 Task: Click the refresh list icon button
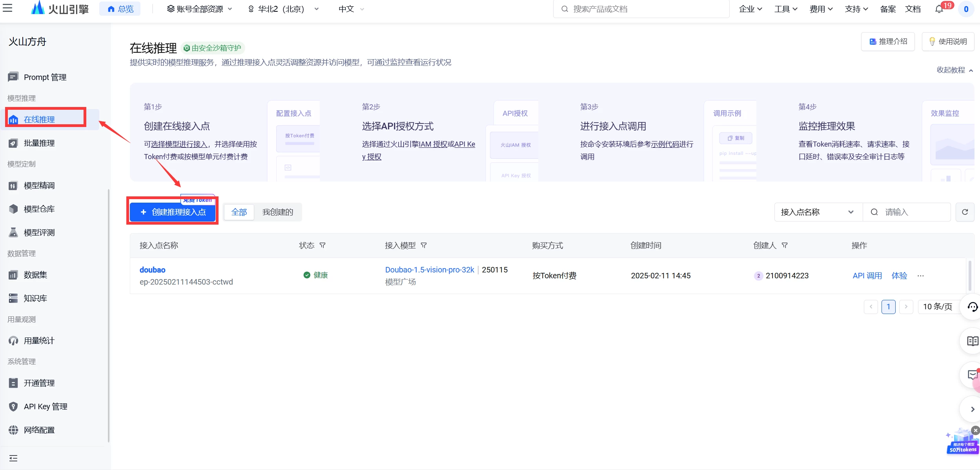click(965, 212)
